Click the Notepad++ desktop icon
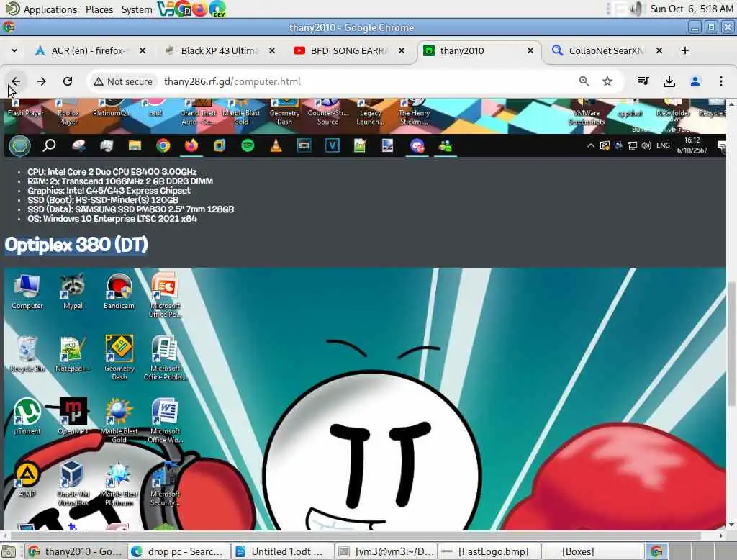The height and width of the screenshot is (560, 737). (73, 354)
